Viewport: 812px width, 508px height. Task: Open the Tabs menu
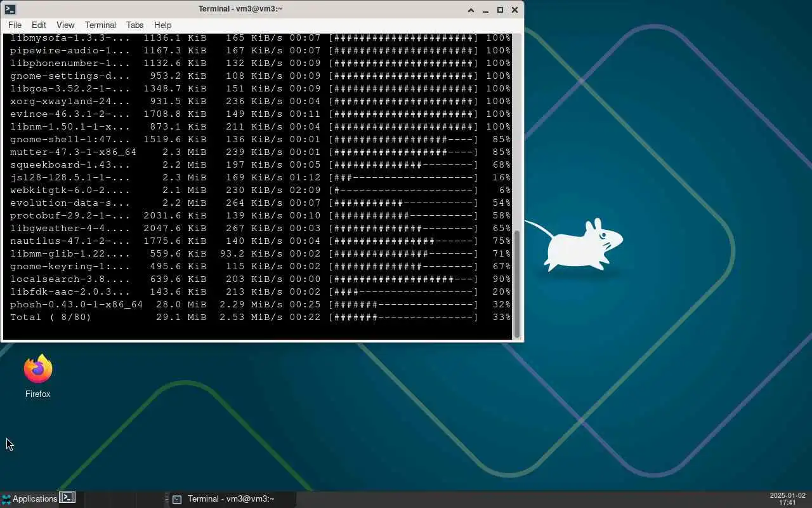click(134, 25)
